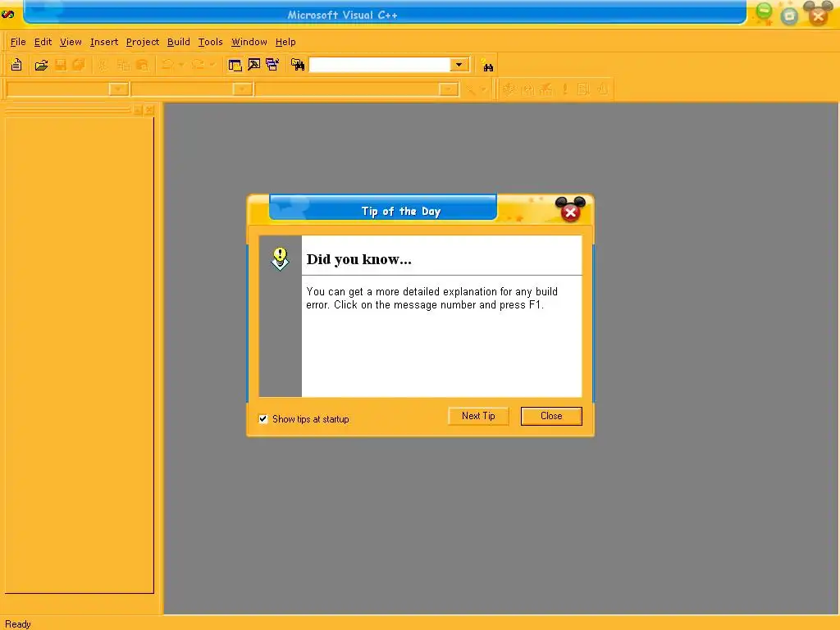Viewport: 840px width, 630px height.
Task: Open the Insert menu
Action: 104,42
